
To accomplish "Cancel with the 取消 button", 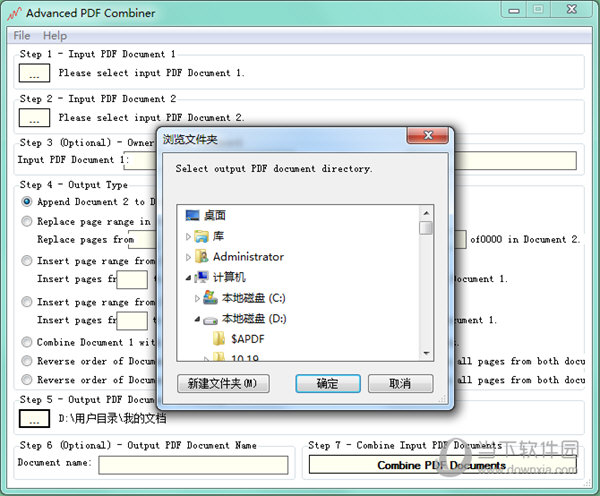I will pos(400,383).
